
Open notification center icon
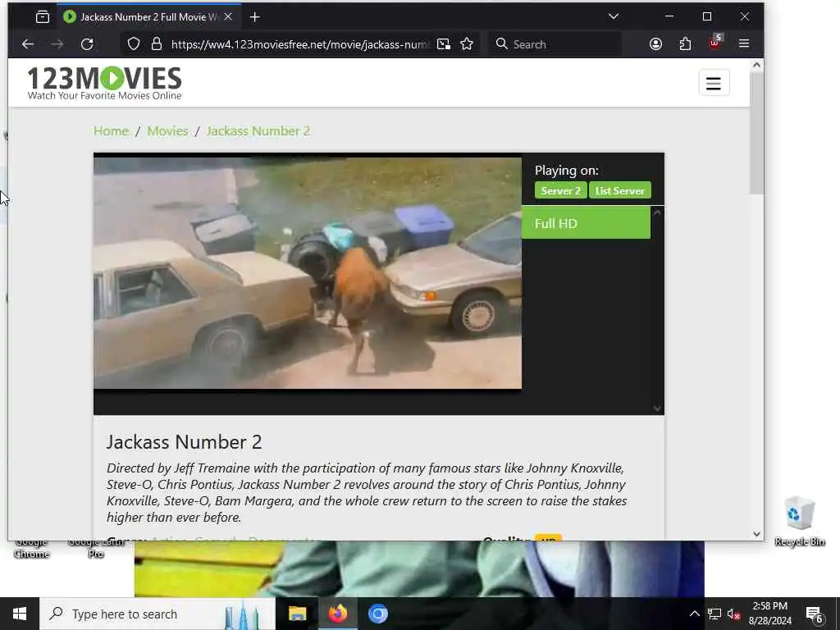tap(815, 614)
